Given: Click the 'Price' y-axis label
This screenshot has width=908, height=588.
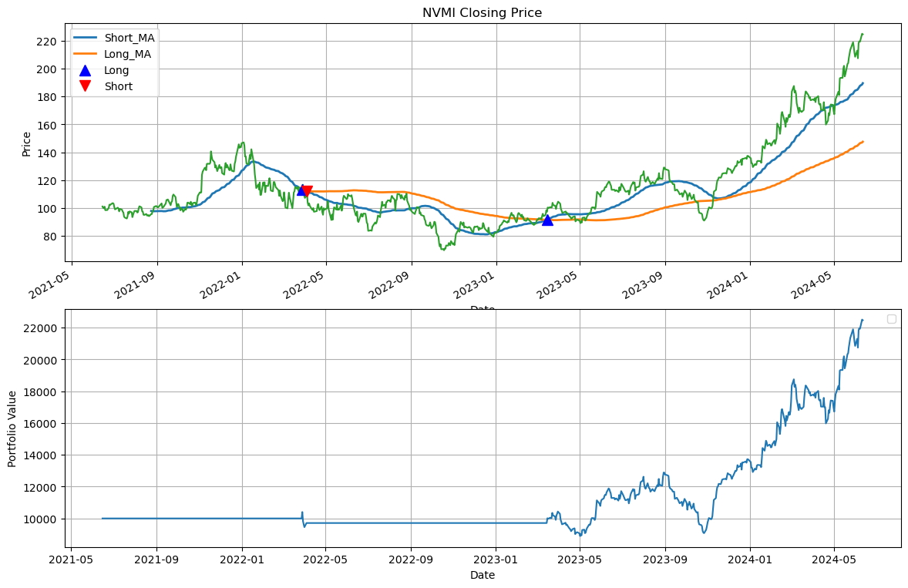Looking at the screenshot, I should point(27,144).
